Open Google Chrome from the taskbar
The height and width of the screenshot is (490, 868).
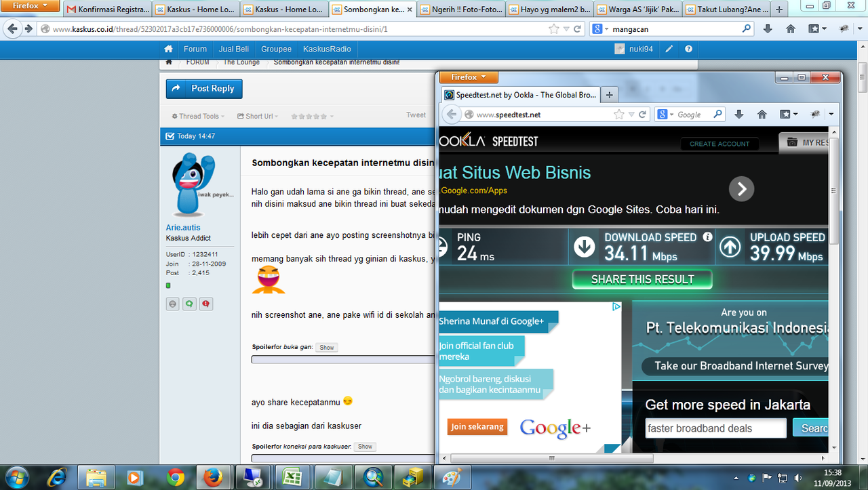pyautogui.click(x=176, y=477)
